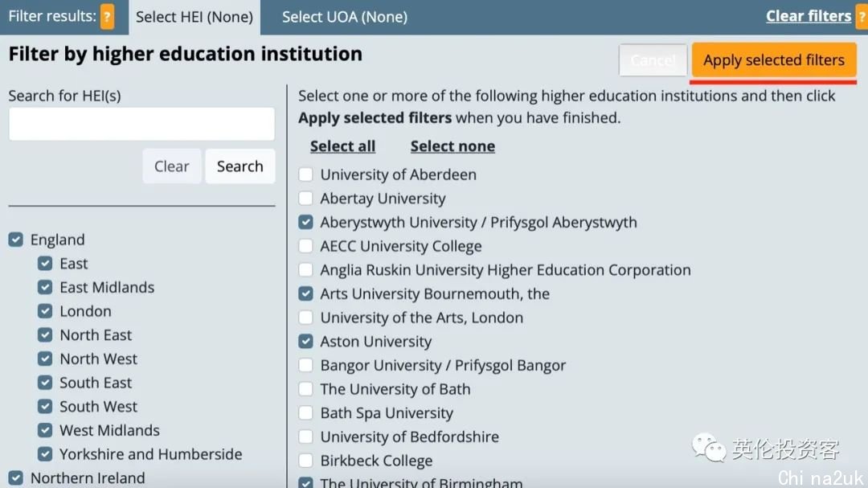
Task: Uncheck the West Midlands checkbox
Action: [x=45, y=430]
